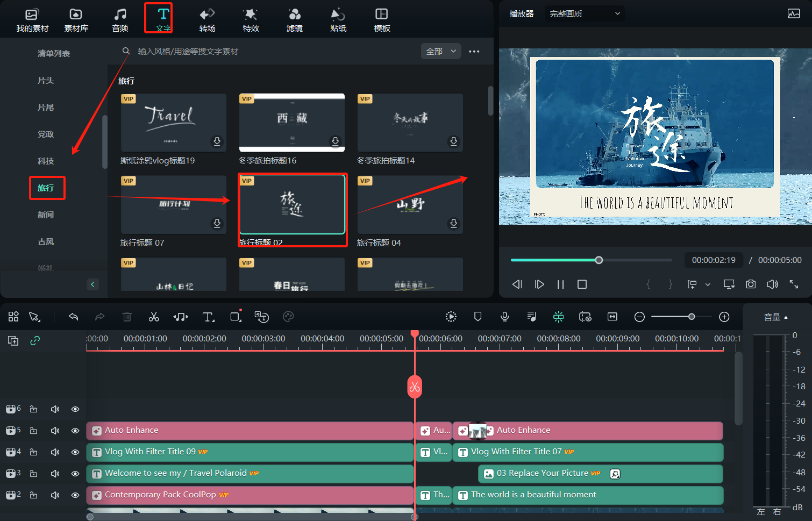The height and width of the screenshot is (521, 812).
Task: Select the 新闻 category
Action: click(46, 215)
